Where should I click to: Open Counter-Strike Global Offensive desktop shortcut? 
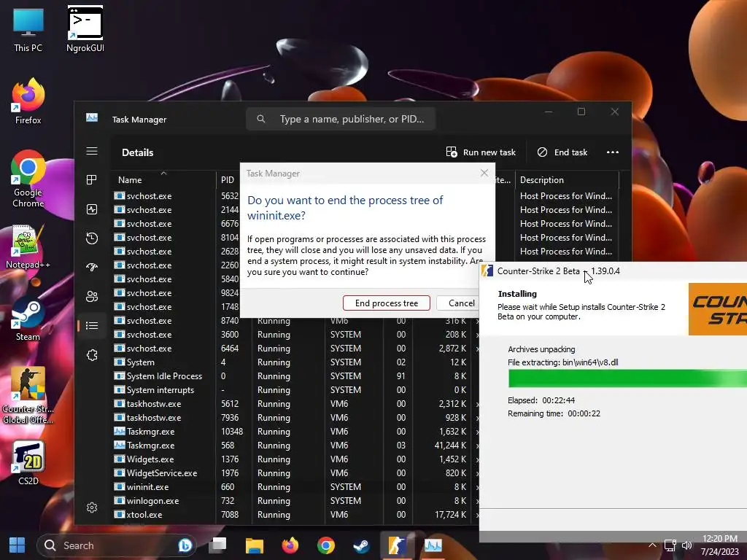click(x=28, y=395)
